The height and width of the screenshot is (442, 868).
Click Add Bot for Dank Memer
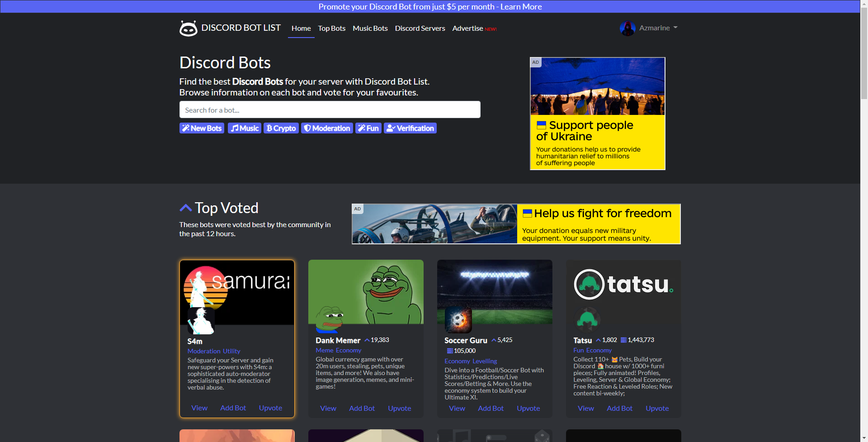[x=362, y=408]
